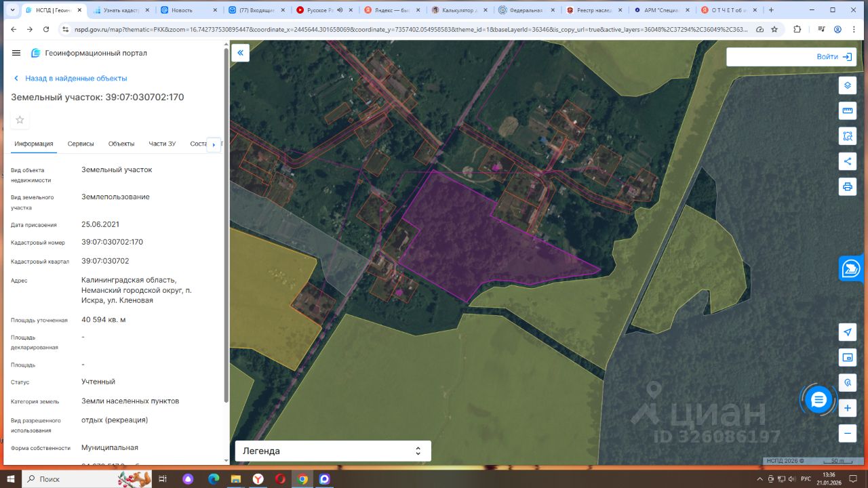
Task: Mute the Русское Радио tab audio
Action: point(340,10)
